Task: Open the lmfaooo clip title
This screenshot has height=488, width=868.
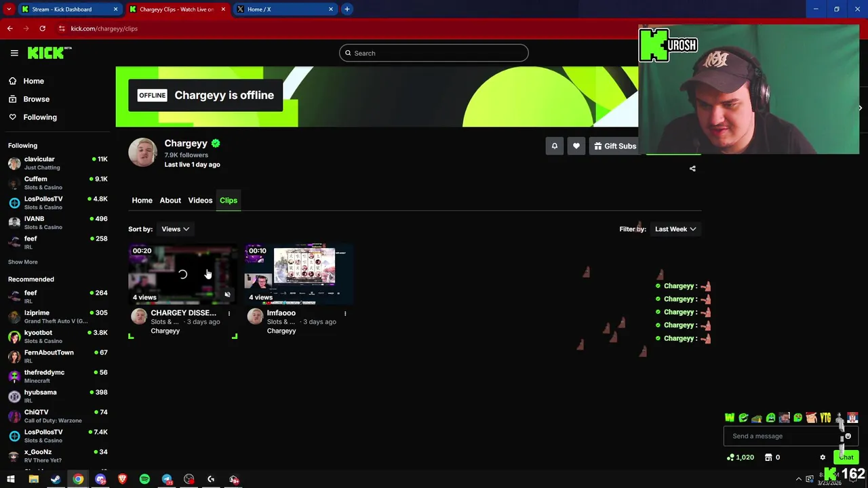Action: pos(281,313)
